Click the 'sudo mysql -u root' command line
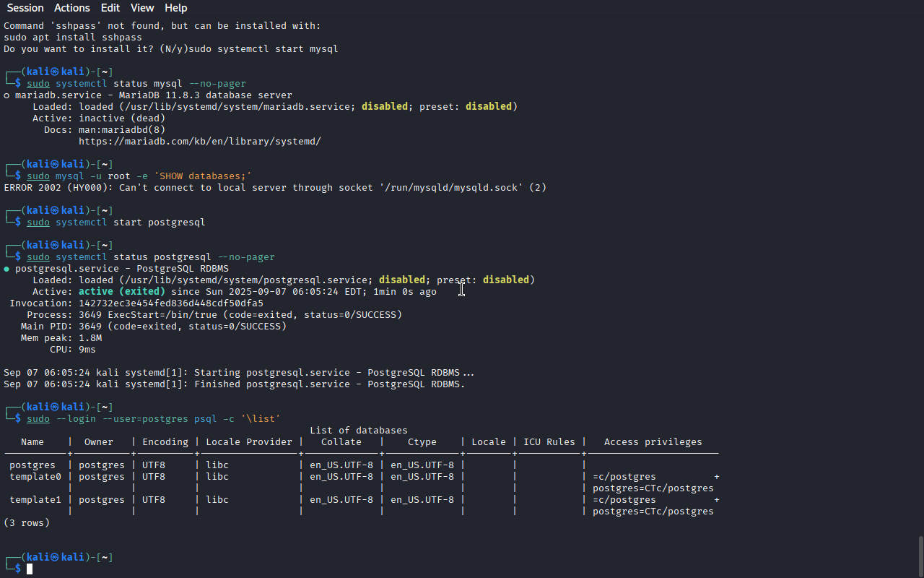 pyautogui.click(x=139, y=176)
